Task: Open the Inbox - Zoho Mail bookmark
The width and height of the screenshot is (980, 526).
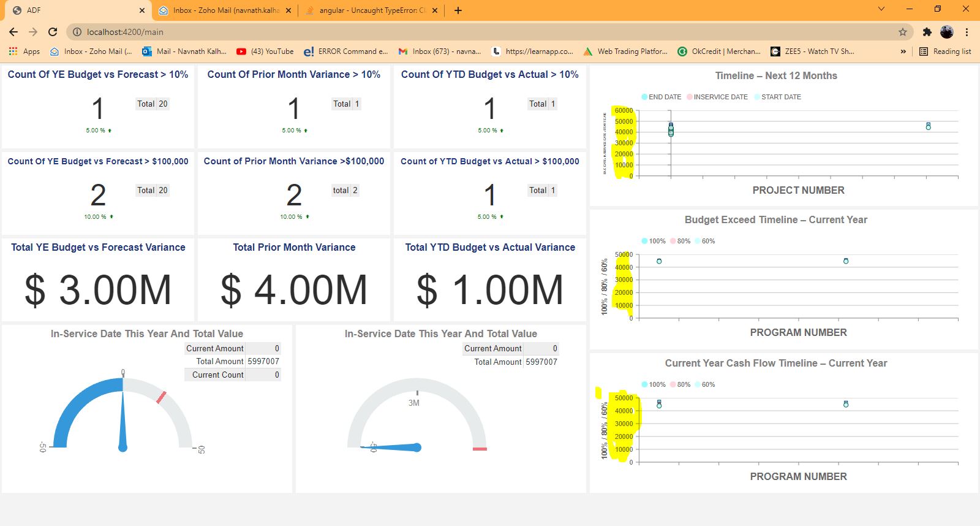Action: coord(91,51)
